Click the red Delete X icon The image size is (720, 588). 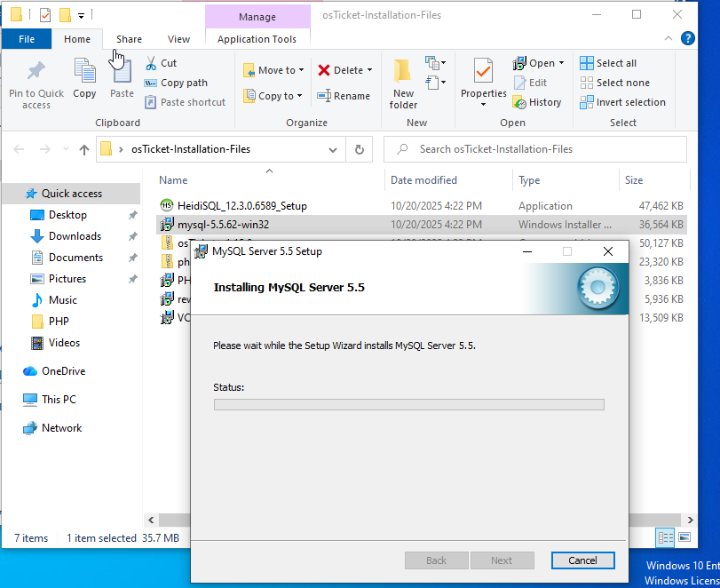[x=324, y=70]
